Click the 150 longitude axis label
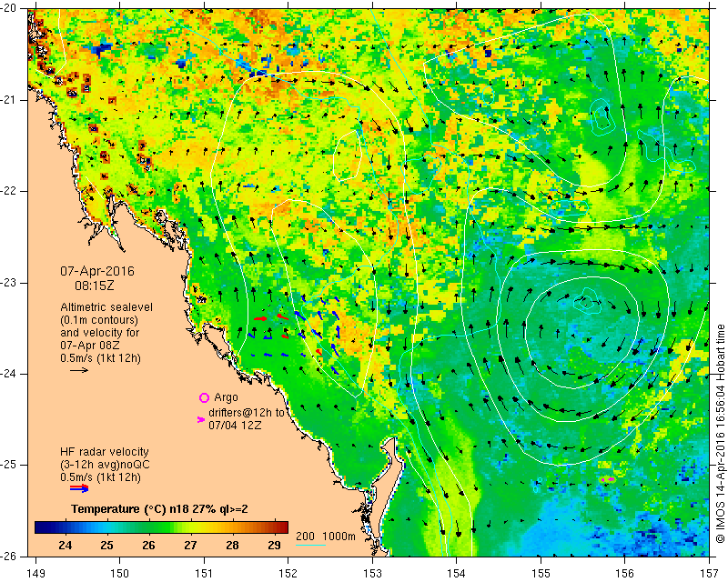 (x=119, y=573)
